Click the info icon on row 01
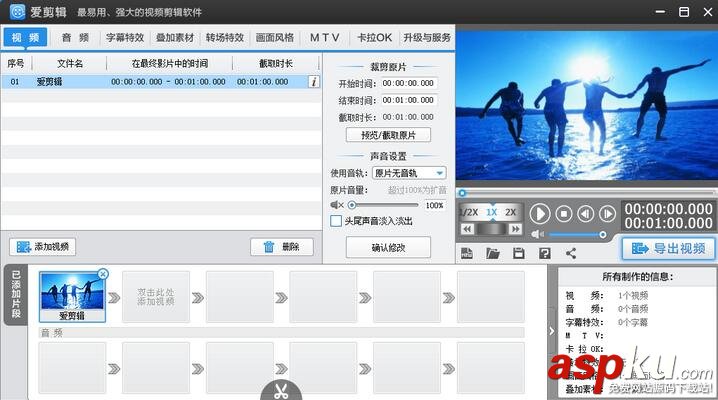 pos(314,82)
